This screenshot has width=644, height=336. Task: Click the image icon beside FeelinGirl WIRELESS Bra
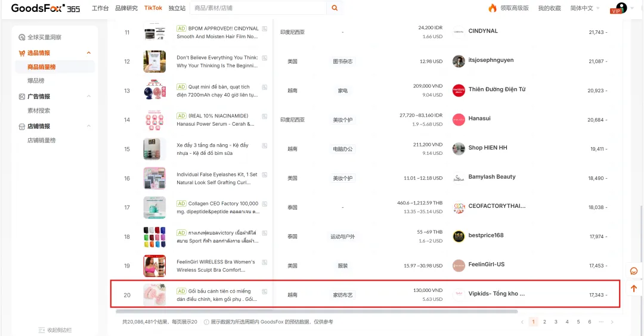coord(265,262)
